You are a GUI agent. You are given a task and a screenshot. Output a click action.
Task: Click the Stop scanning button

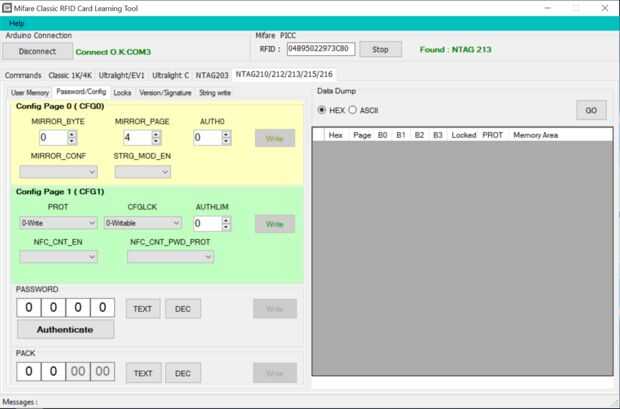pyautogui.click(x=380, y=49)
